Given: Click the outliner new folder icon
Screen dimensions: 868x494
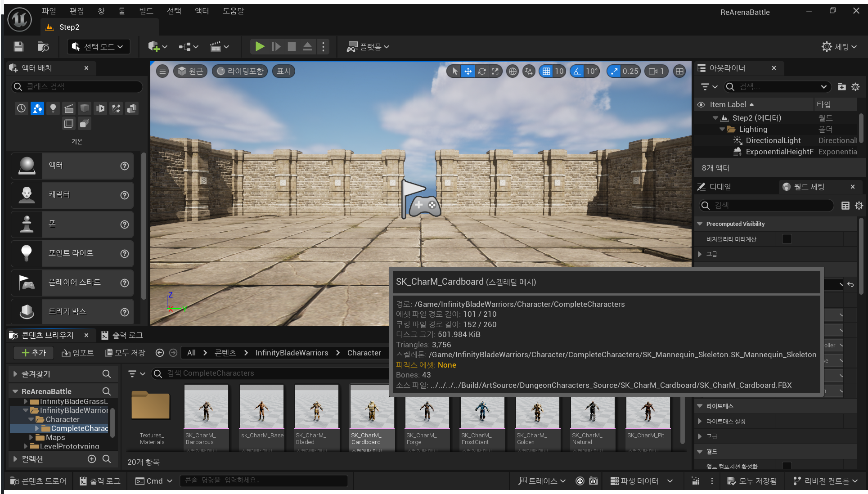Looking at the screenshot, I should point(841,87).
